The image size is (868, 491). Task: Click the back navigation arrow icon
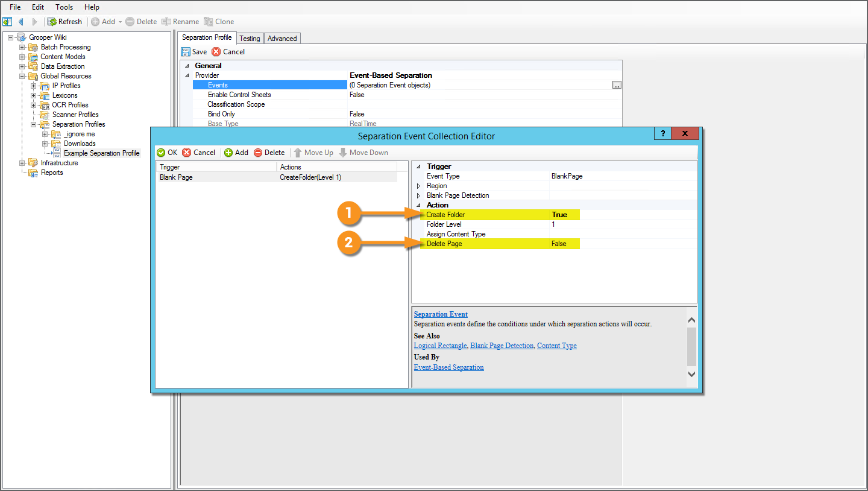21,22
